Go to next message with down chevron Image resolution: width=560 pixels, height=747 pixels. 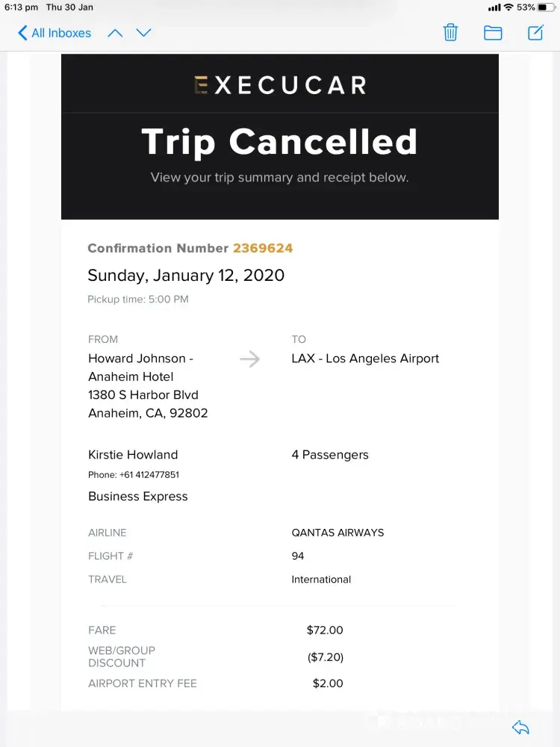pyautogui.click(x=143, y=33)
